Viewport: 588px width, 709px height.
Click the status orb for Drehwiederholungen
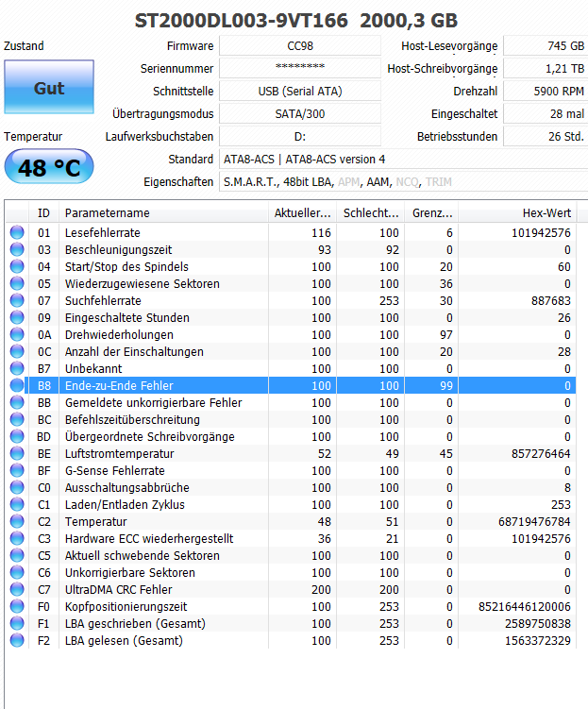pyautogui.click(x=17, y=334)
